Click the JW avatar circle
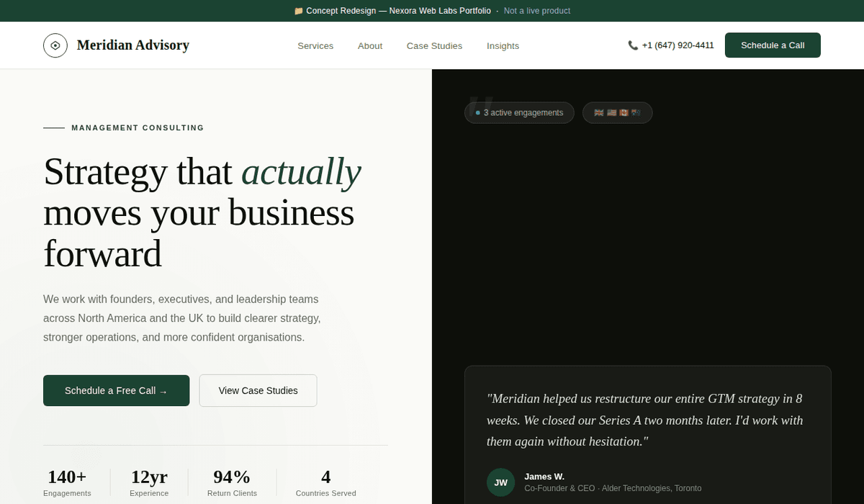Screen dimensions: 864x504 tap(501, 482)
